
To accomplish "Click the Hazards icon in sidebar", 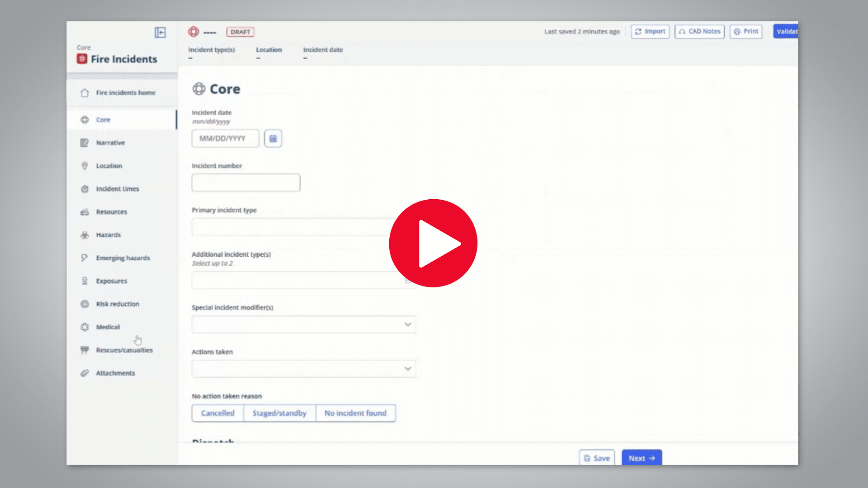I will [85, 235].
